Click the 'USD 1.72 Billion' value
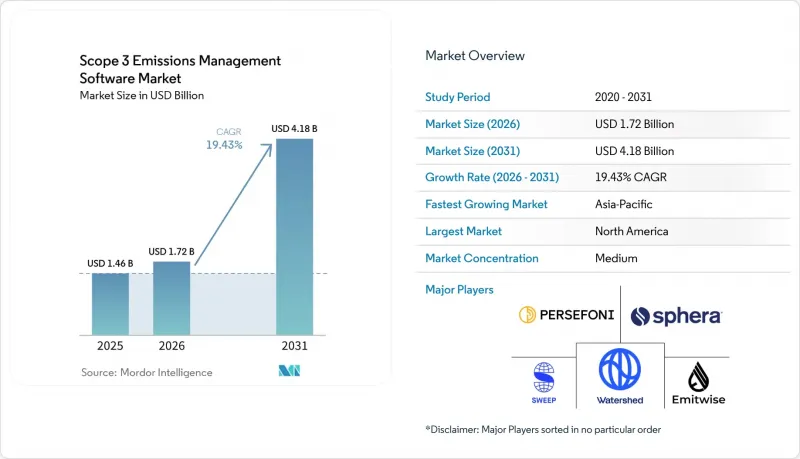Image resolution: width=800 pixels, height=459 pixels. (x=634, y=124)
